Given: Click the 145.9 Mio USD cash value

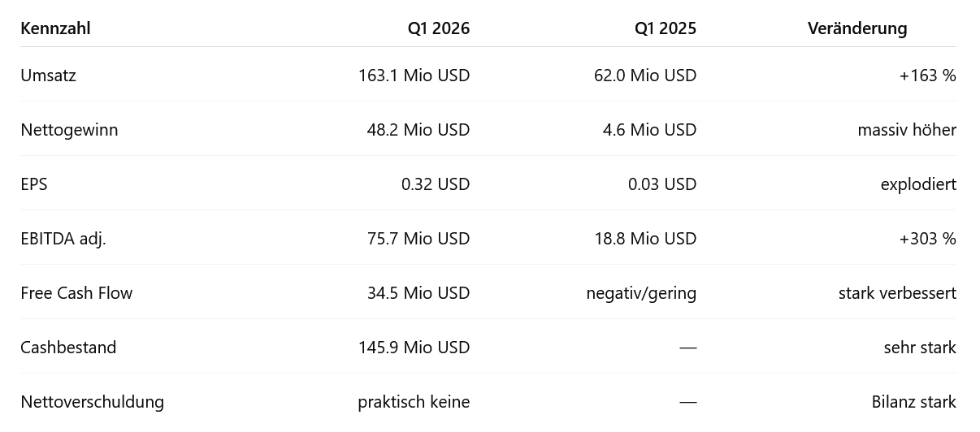Looking at the screenshot, I should pyautogui.click(x=414, y=348).
